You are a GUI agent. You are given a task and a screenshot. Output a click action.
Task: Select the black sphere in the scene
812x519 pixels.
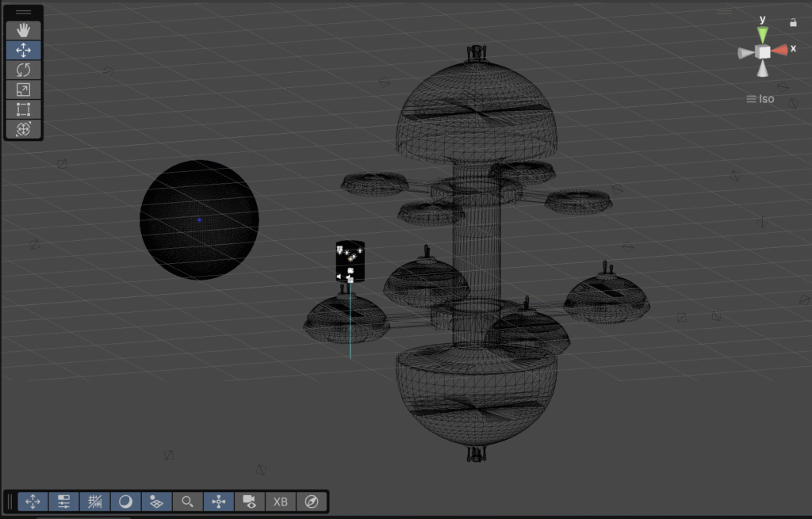point(199,219)
